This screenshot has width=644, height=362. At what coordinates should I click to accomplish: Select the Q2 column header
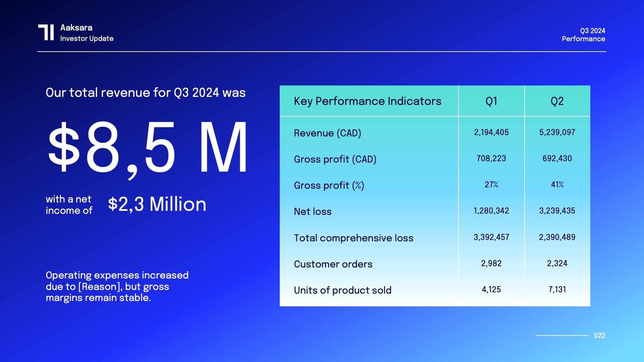[x=557, y=101]
